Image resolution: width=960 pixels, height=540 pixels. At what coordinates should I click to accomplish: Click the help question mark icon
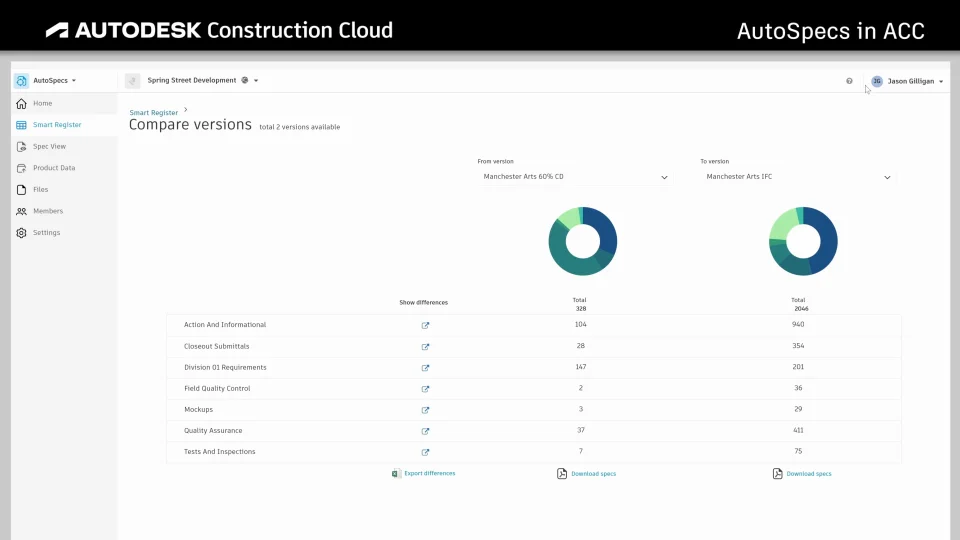(849, 81)
